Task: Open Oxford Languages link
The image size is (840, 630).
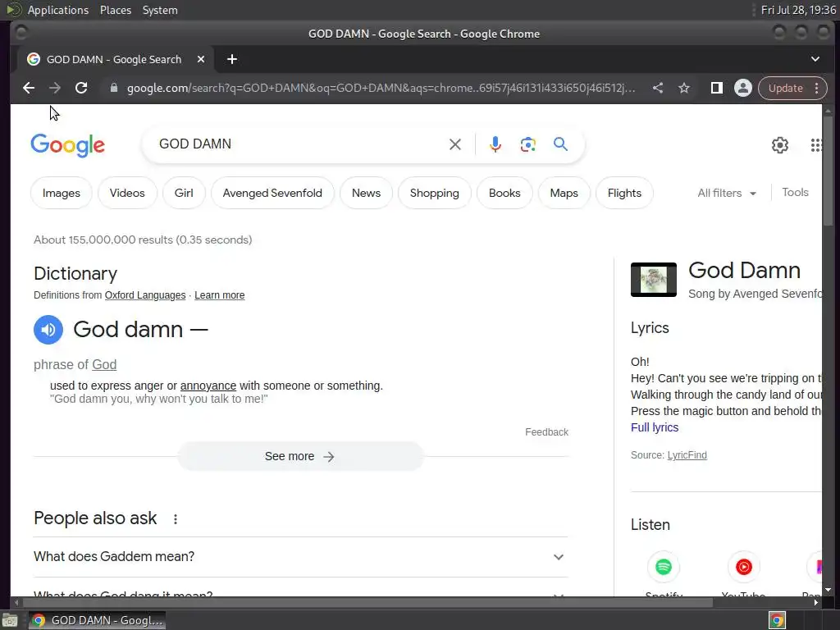Action: [x=145, y=295]
